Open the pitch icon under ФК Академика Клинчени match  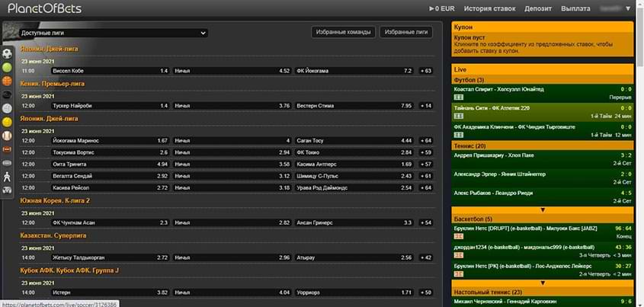coord(458,135)
